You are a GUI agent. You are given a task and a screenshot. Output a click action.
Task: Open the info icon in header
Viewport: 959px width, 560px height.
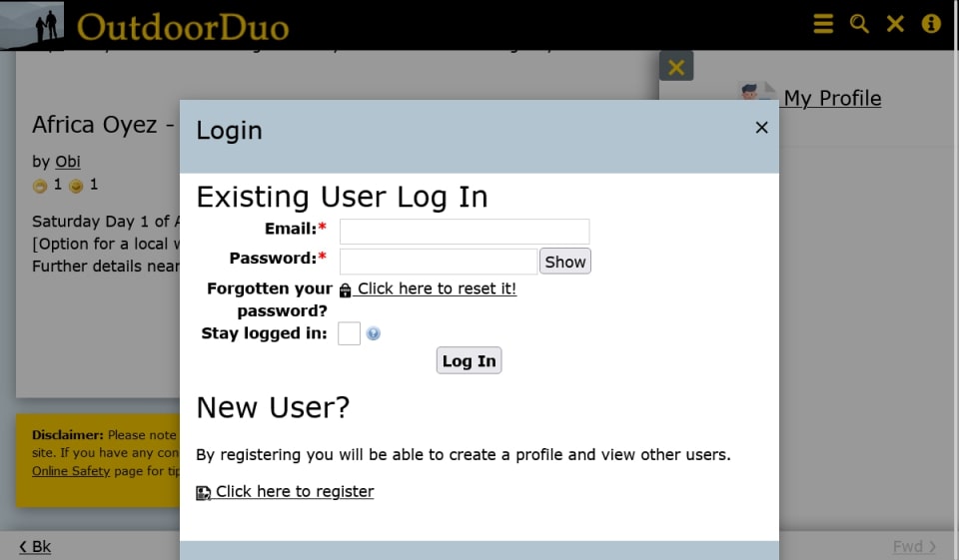[931, 24]
